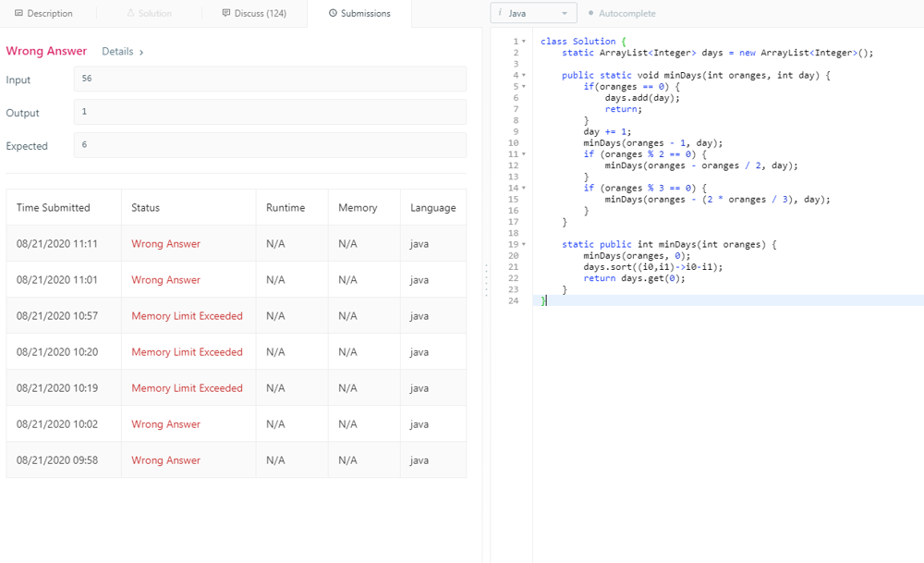
Task: Click the Output field showing 1
Action: pyautogui.click(x=270, y=112)
